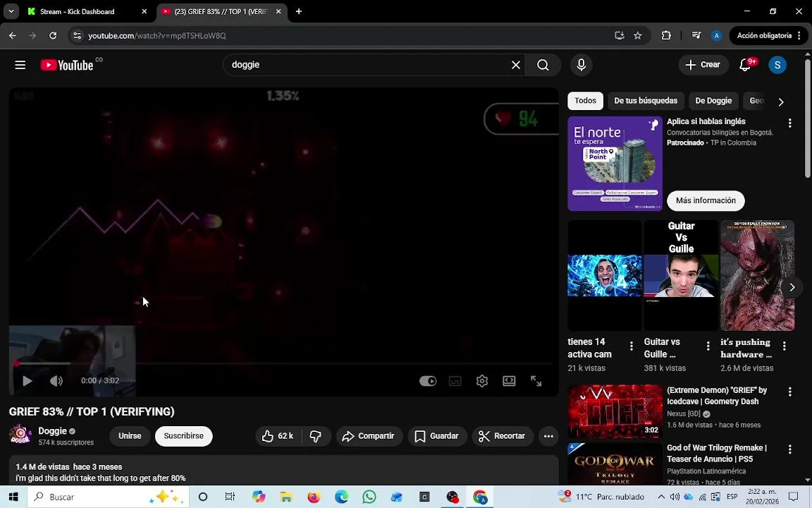Open the Doggie channel name link
The width and height of the screenshot is (812, 508).
coord(52,431)
